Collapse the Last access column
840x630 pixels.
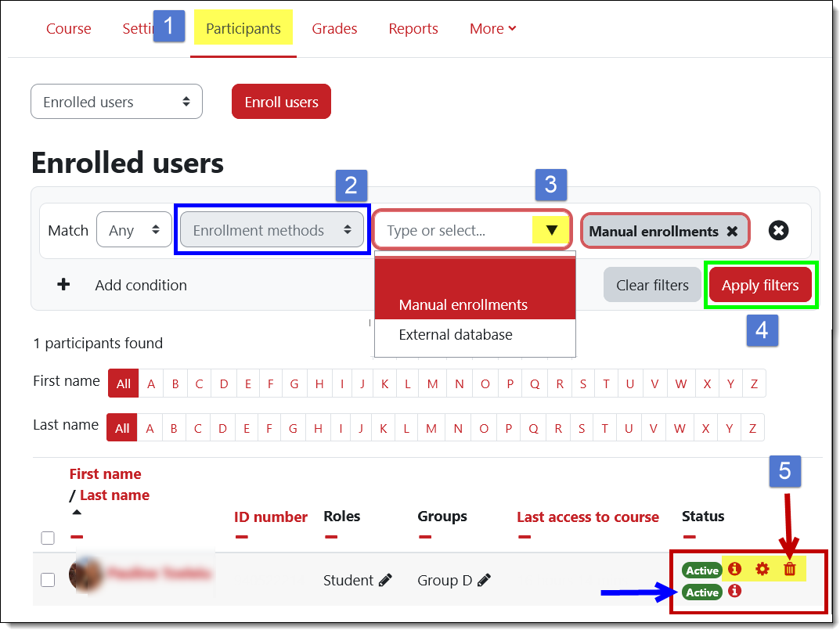(x=525, y=537)
